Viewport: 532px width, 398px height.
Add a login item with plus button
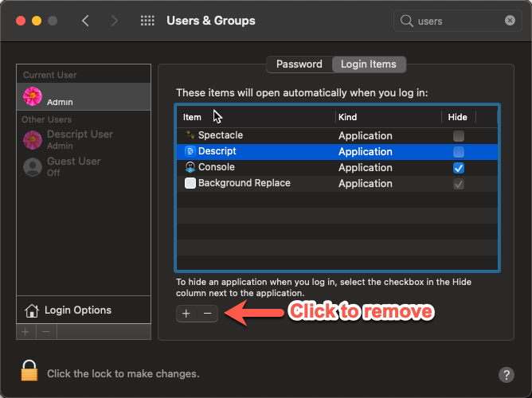click(x=186, y=314)
